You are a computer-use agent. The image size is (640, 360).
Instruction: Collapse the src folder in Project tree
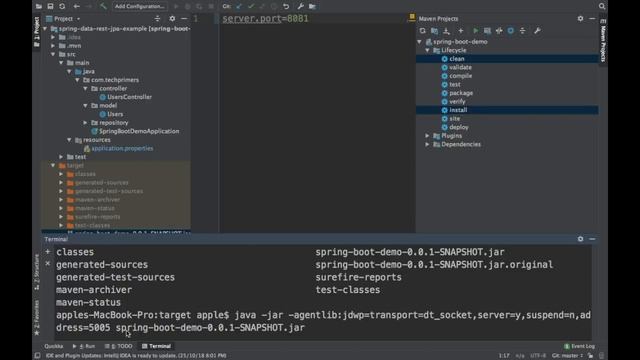coord(53,54)
